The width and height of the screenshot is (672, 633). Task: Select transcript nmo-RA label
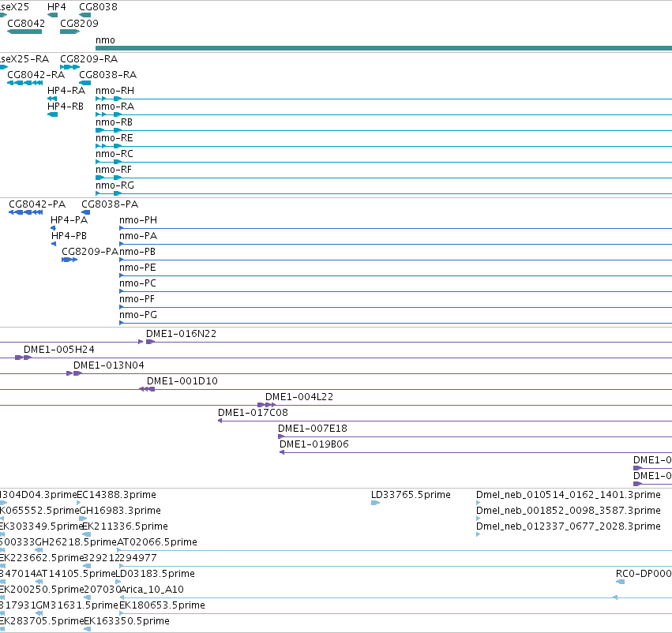(x=115, y=107)
